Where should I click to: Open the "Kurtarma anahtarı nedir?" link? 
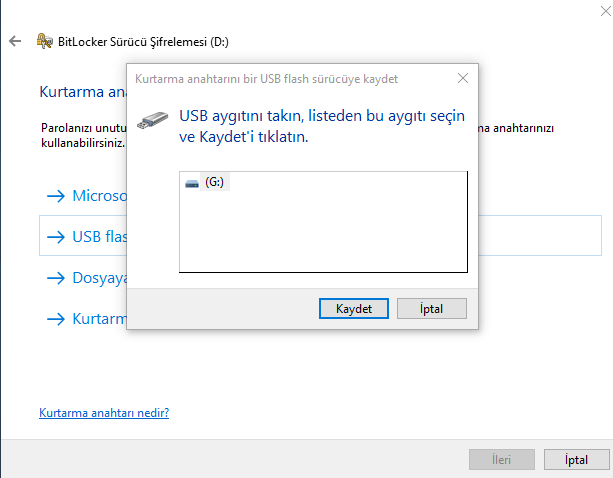[x=104, y=412]
